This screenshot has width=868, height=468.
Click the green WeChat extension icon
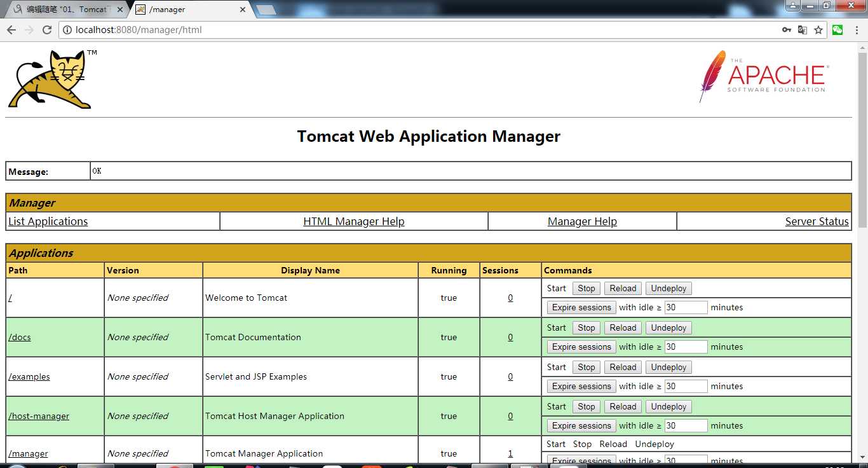(x=837, y=30)
